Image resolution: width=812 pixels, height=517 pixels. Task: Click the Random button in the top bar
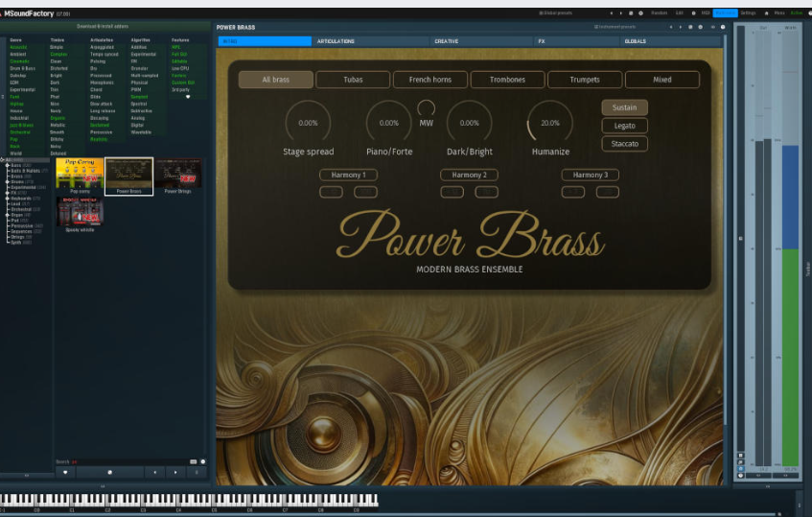pos(660,13)
